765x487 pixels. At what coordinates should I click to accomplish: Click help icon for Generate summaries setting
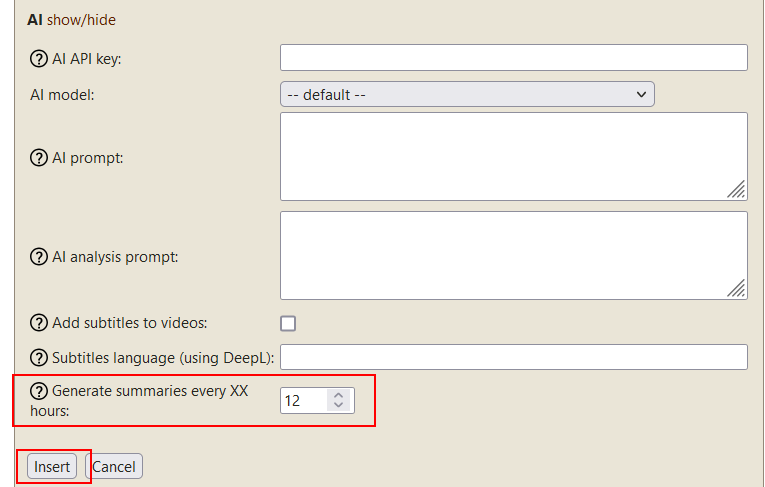click(39, 391)
